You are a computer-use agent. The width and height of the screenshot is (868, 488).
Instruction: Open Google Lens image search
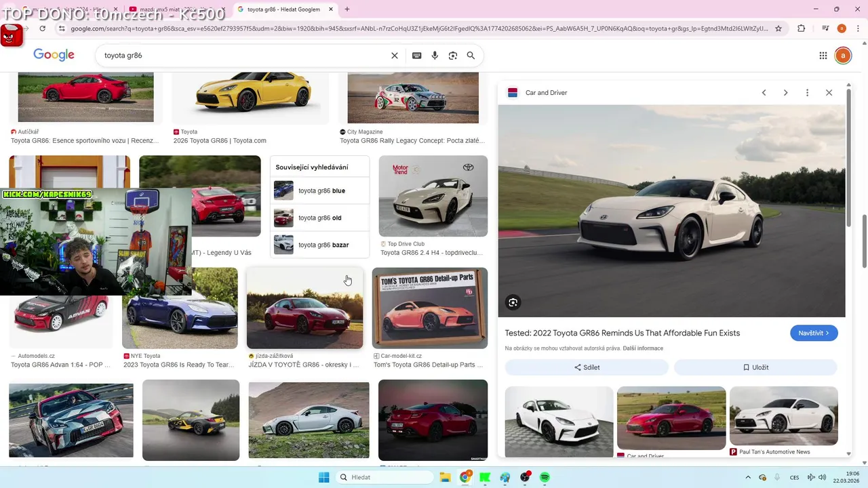pyautogui.click(x=453, y=56)
